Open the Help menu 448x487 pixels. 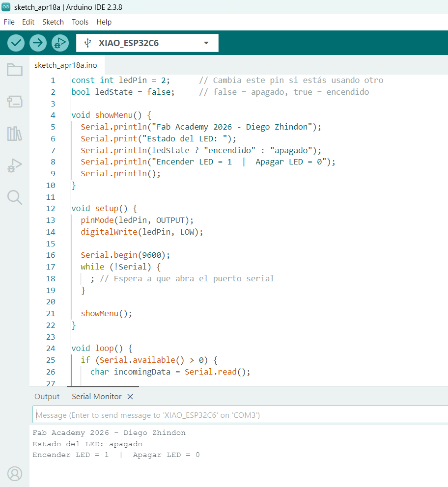click(104, 22)
